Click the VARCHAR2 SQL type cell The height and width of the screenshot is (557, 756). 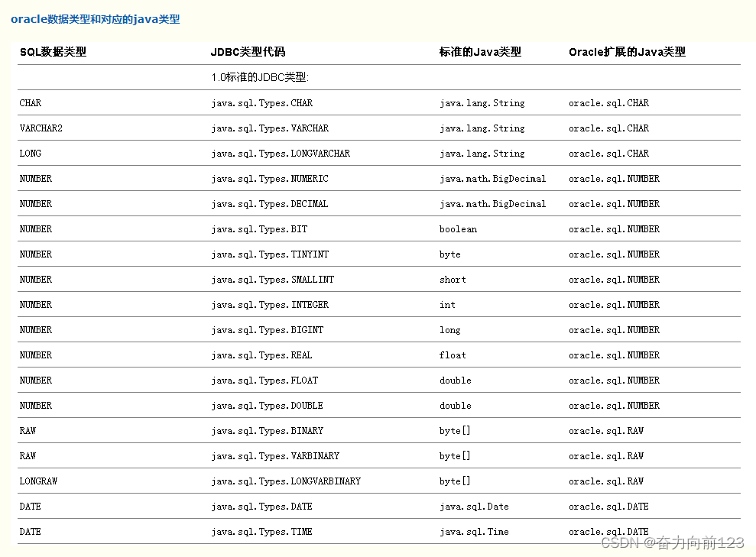click(x=41, y=128)
